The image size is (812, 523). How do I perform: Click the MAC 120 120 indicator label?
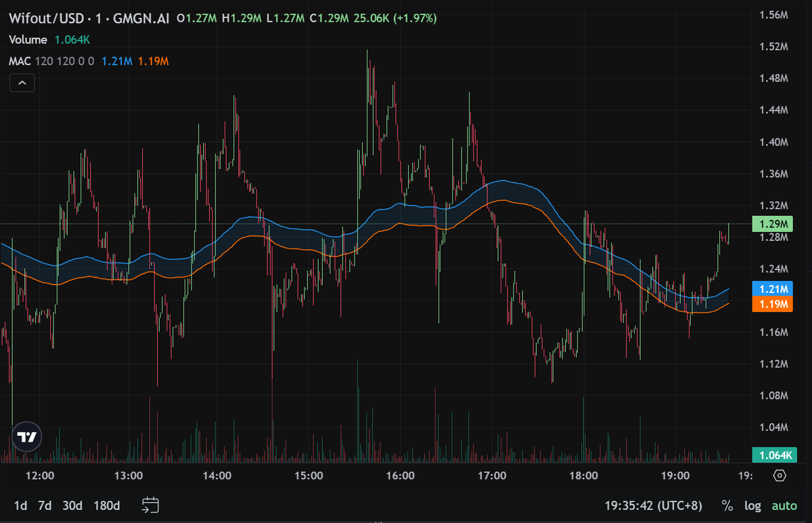pos(51,62)
